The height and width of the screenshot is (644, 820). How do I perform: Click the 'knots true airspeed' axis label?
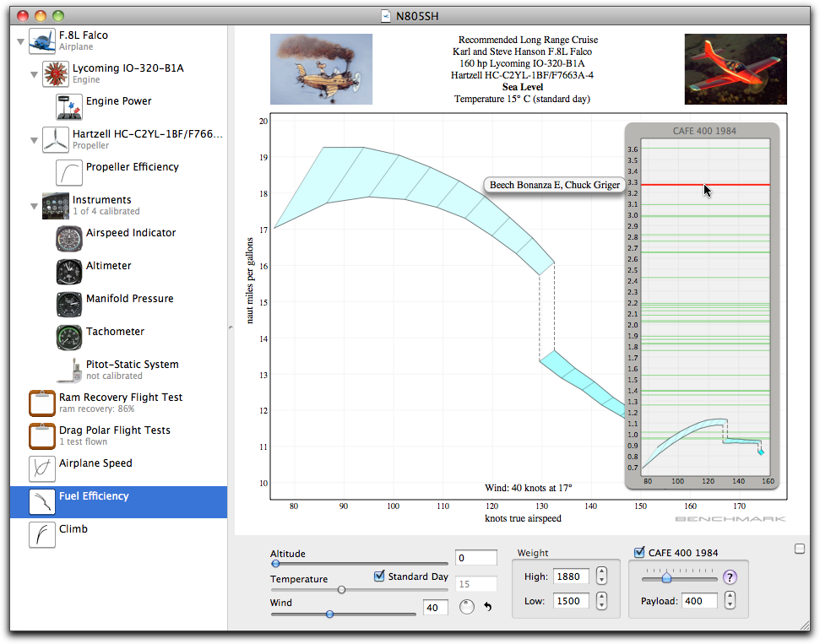(523, 518)
